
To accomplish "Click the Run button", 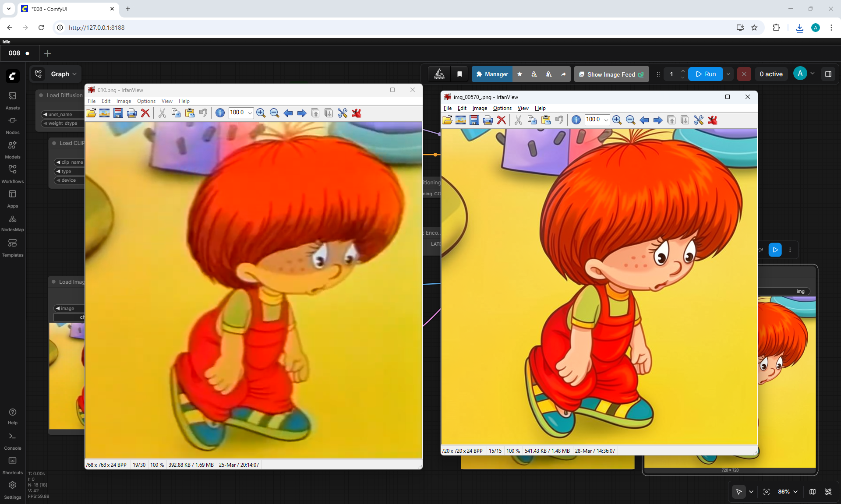I will [705, 74].
